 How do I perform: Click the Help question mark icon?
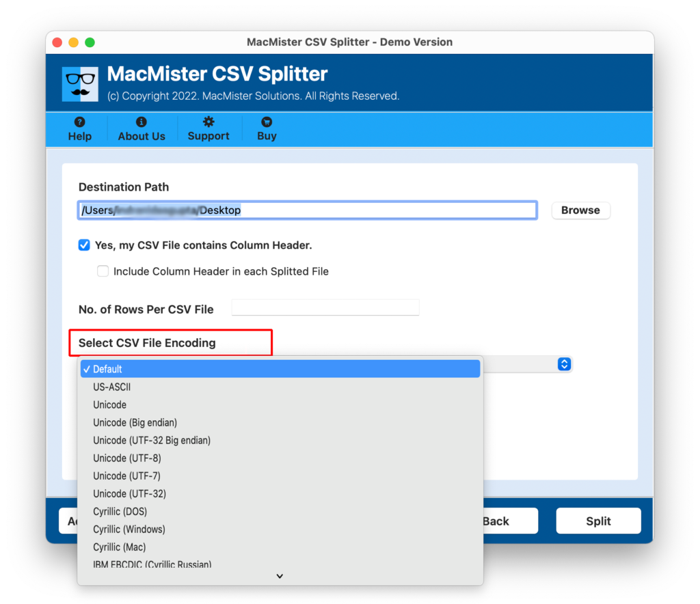(79, 122)
